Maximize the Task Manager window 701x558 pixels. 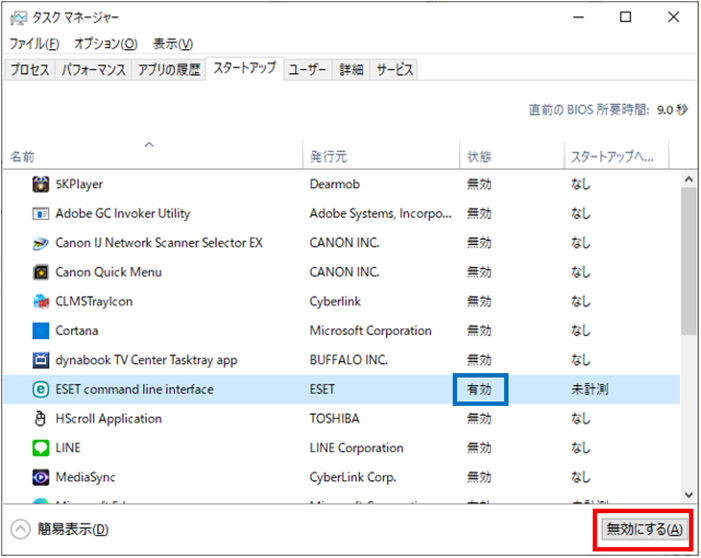(x=626, y=18)
